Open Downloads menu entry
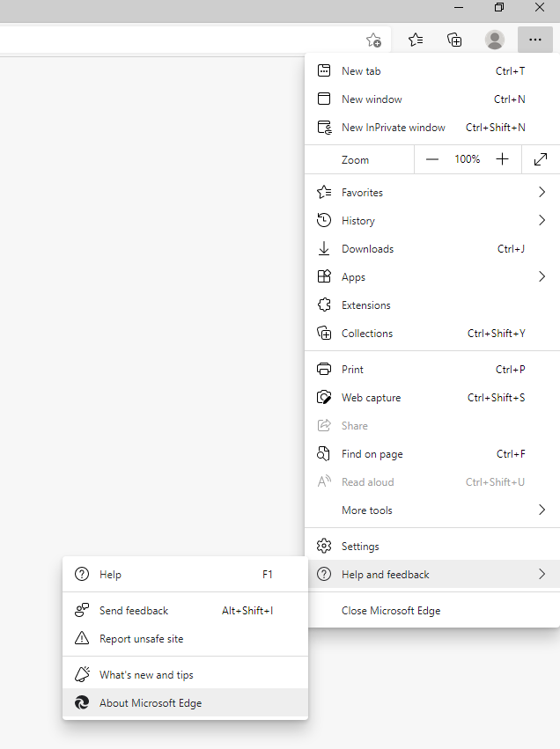 point(432,248)
